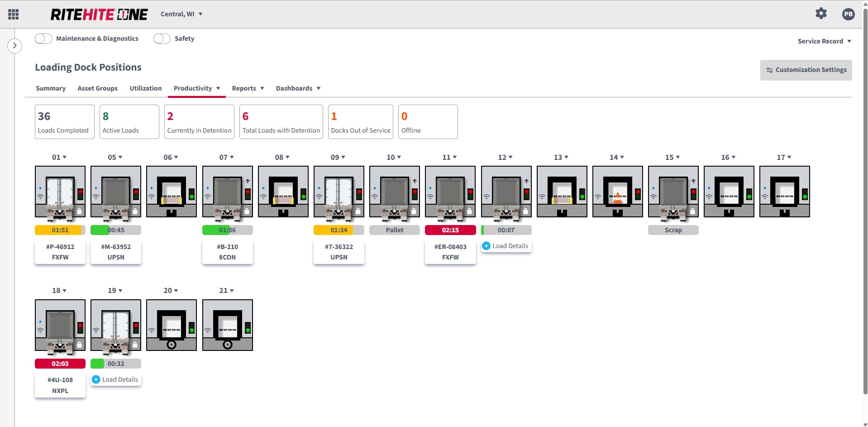Turn on the Safety toggle
Viewport: 868px width, 427px height.
162,38
